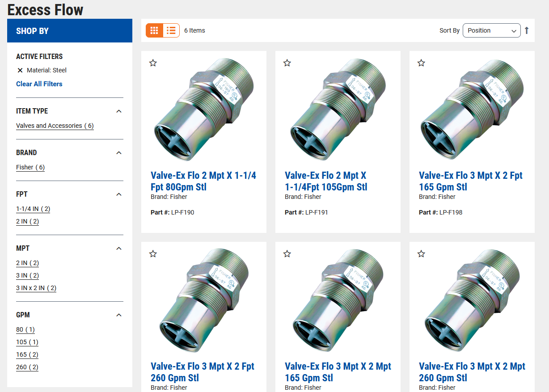Filter MPT by 2 IN

28,263
